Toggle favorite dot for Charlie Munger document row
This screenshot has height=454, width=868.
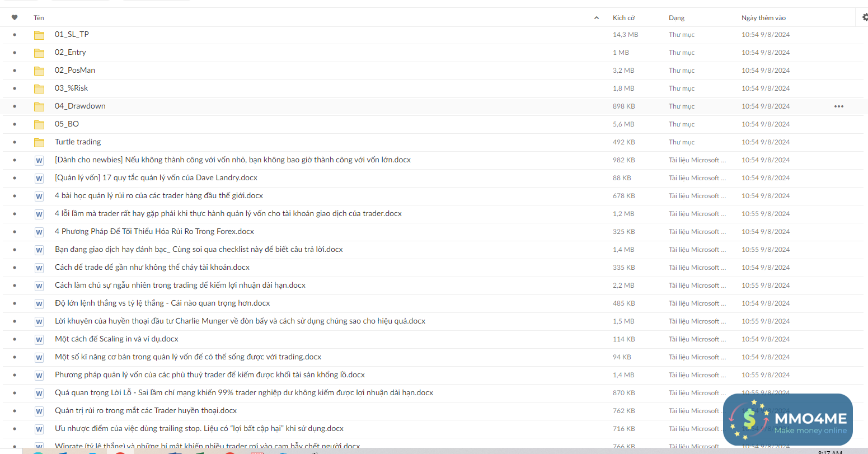coord(15,321)
